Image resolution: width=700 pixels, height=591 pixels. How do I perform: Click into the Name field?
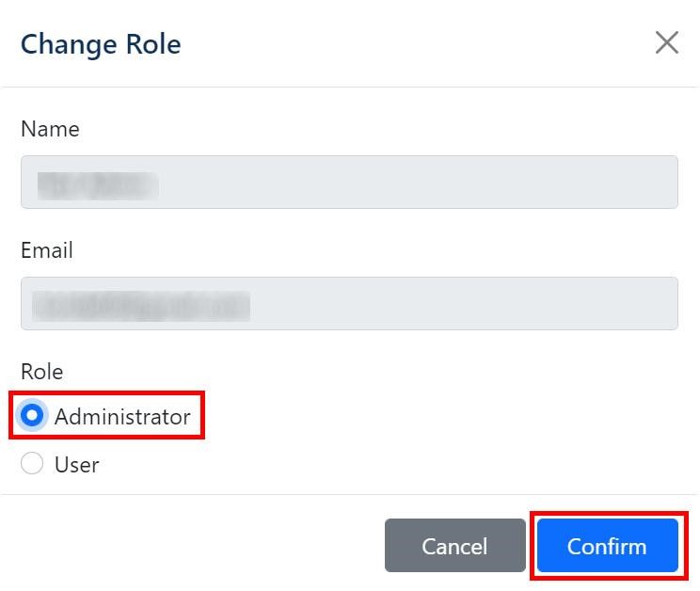(x=348, y=182)
